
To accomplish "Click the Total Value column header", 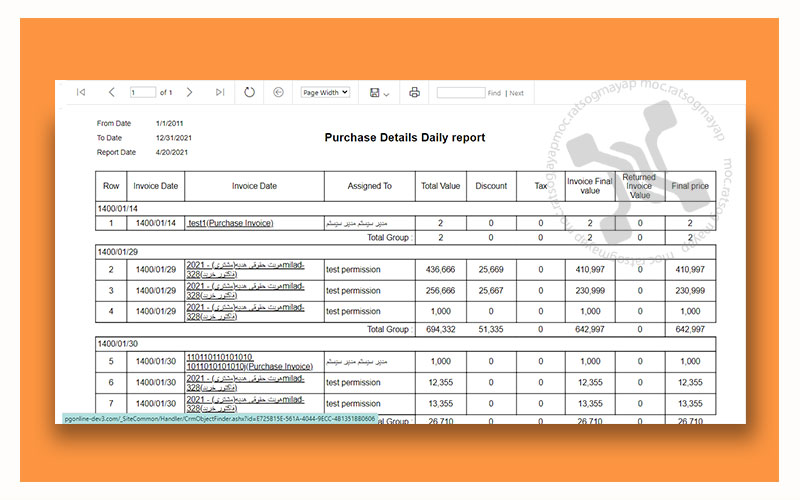I will click(x=440, y=186).
